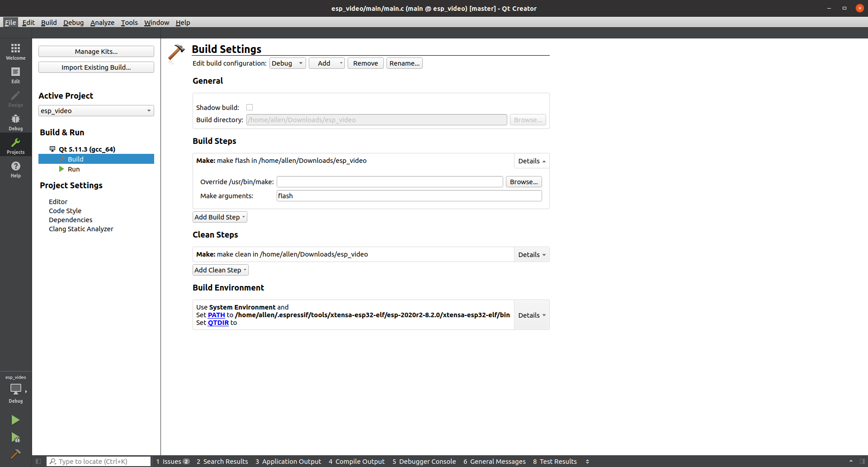
Task: Open Test Results pane
Action: [555, 461]
